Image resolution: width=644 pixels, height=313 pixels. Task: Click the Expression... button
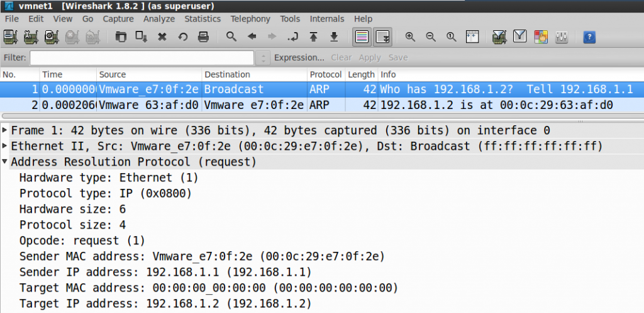(299, 57)
